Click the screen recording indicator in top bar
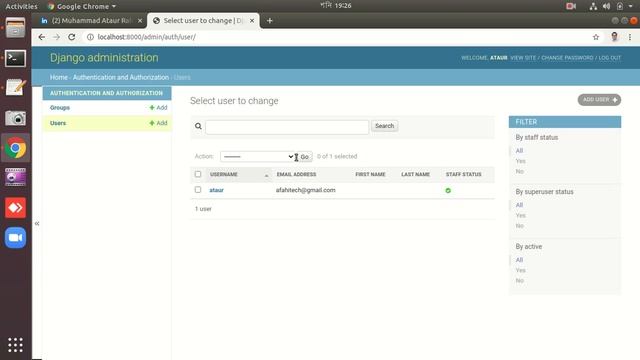 pos(571,6)
